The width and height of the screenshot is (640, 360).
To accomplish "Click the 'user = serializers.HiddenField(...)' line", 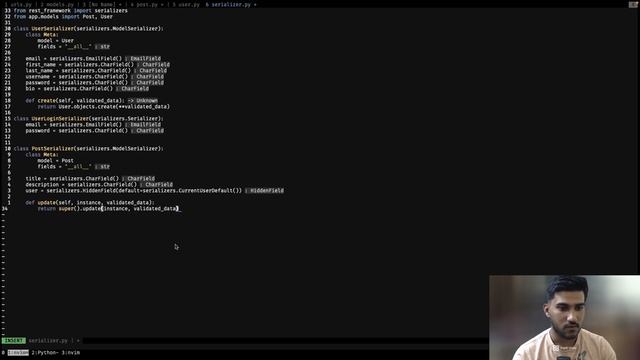I will (134, 191).
